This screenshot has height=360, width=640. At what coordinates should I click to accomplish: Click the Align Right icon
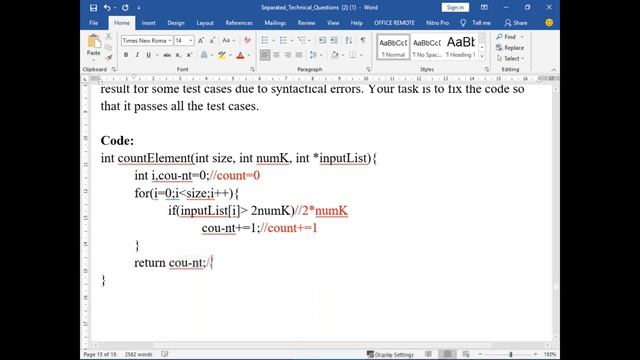tap(288, 55)
